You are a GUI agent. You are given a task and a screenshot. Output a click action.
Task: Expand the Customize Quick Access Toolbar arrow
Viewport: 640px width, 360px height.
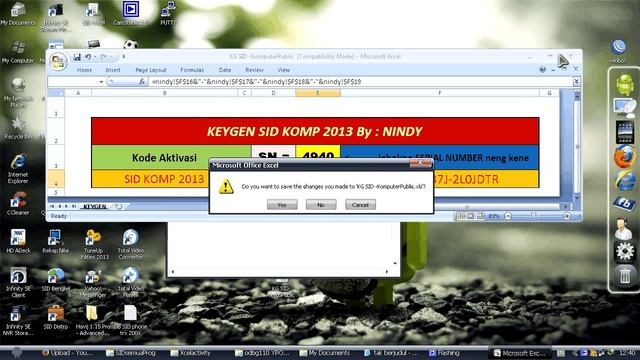point(124,57)
